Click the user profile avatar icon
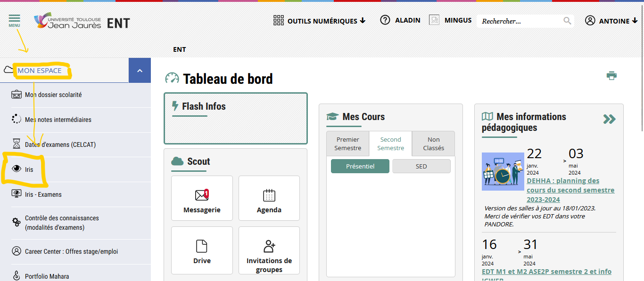 click(x=590, y=21)
